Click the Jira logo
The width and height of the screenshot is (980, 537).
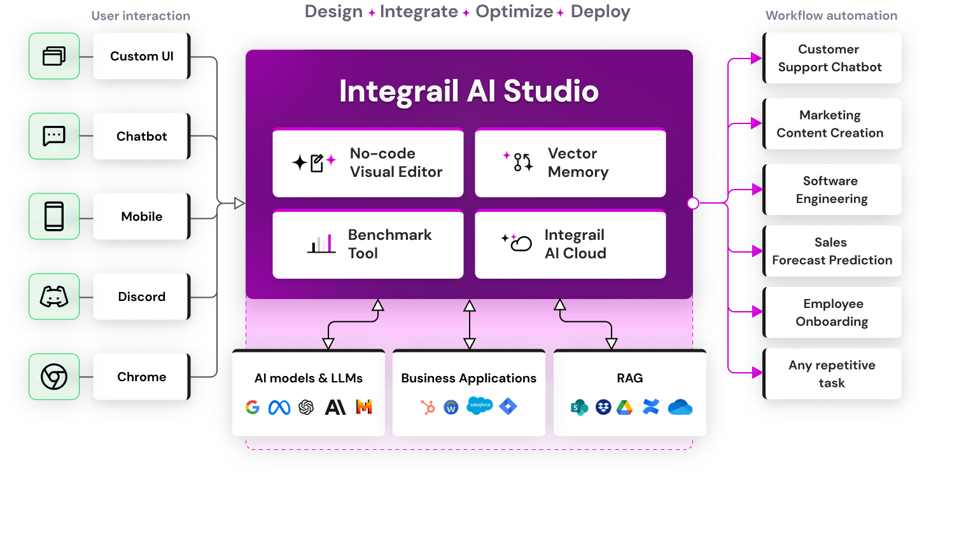coord(508,406)
